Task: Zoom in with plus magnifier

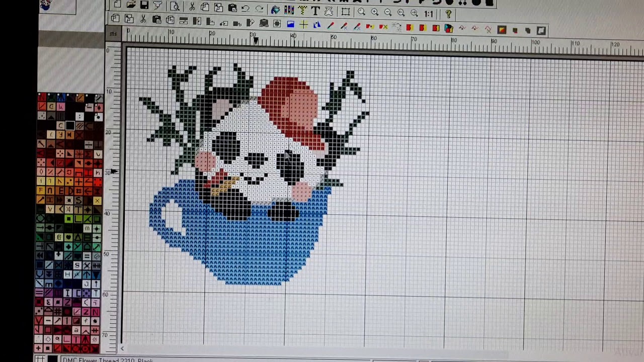Action: (x=374, y=12)
